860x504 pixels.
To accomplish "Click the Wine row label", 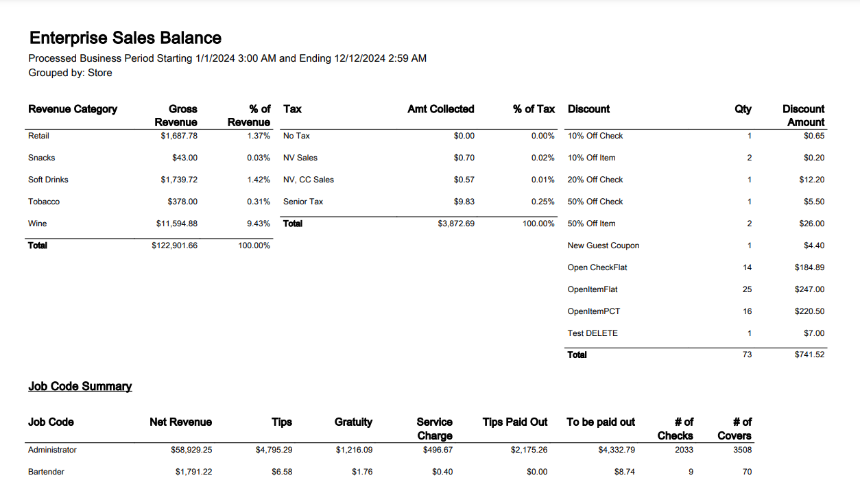I will tap(38, 224).
